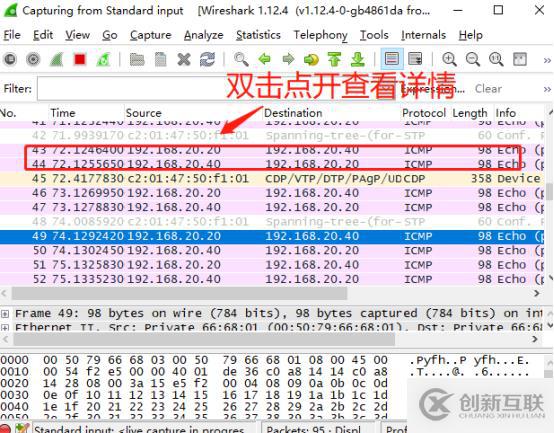Screen dimensions: 554x433
Task: Select packet 44 ICMP reply row
Action: [x=272, y=164]
